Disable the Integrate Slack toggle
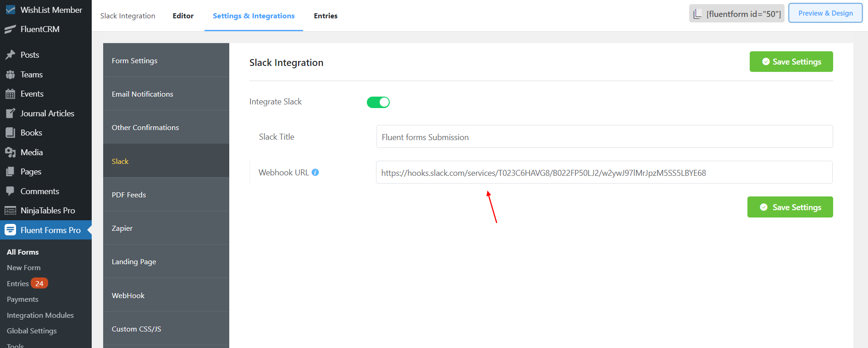Screen dimensions: 868x348 (378, 102)
